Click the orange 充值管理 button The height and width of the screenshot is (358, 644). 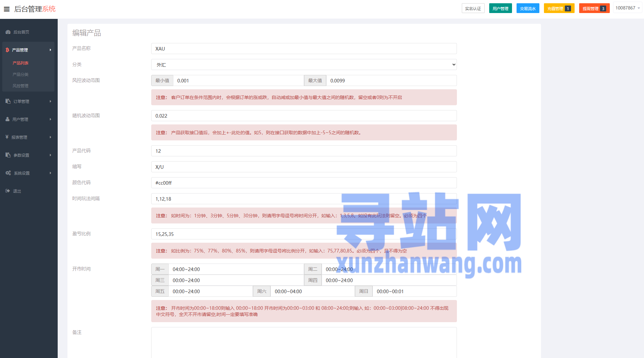(x=559, y=8)
